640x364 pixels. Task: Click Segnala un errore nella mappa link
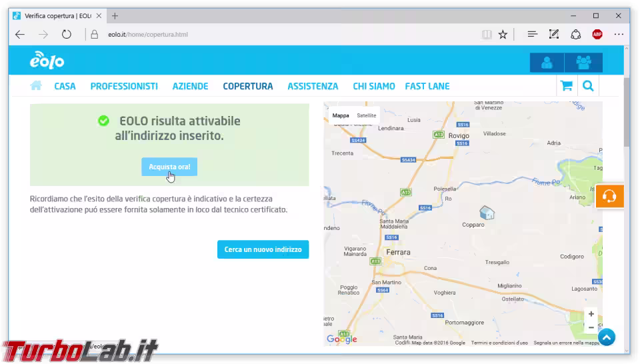pos(566,343)
